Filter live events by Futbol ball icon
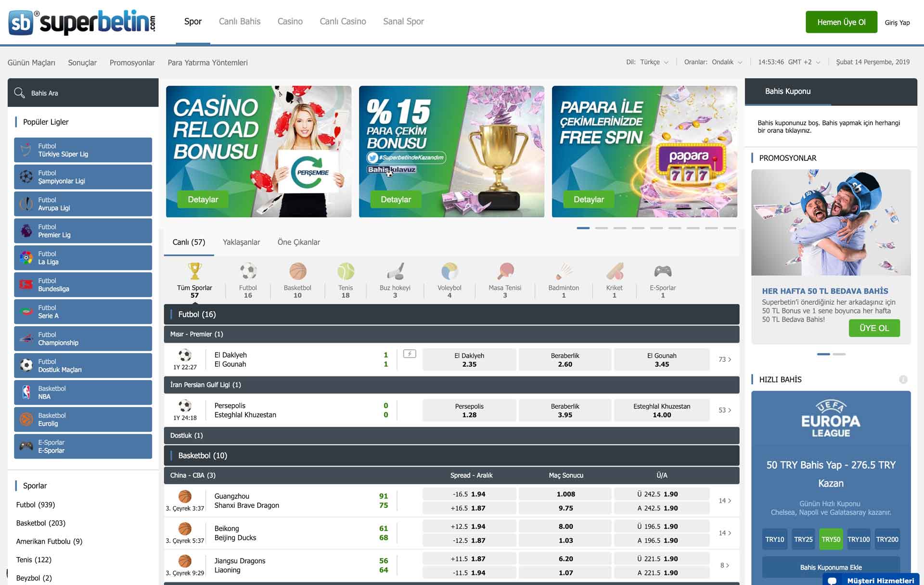 248,271
